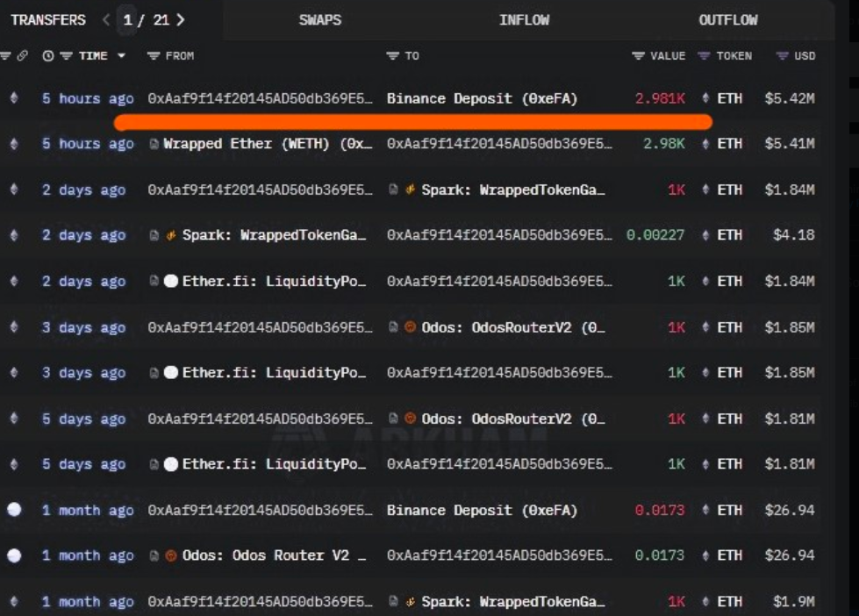Image resolution: width=859 pixels, height=616 pixels.
Task: Click the Odos logo in the 5 days ago row
Action: click(x=410, y=419)
